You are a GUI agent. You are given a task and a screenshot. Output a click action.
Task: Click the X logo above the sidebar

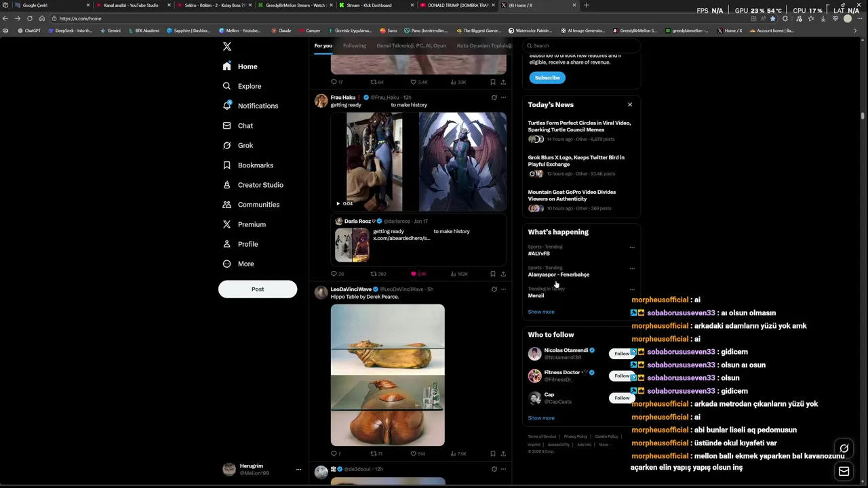tap(227, 47)
